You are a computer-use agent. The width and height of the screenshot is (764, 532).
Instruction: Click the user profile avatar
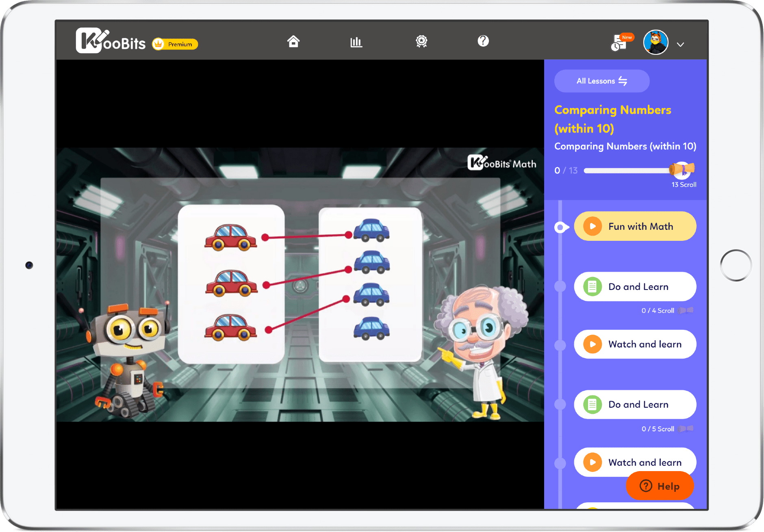tap(655, 42)
